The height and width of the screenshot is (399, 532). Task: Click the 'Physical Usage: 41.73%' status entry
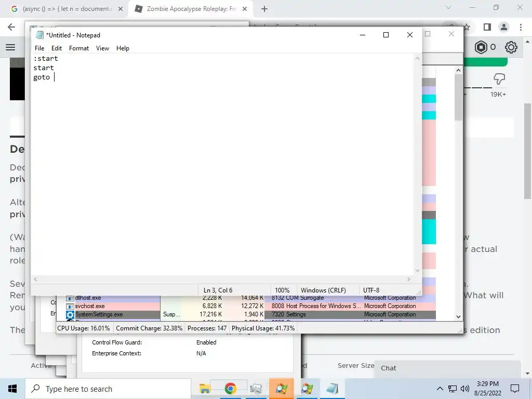[x=263, y=328]
